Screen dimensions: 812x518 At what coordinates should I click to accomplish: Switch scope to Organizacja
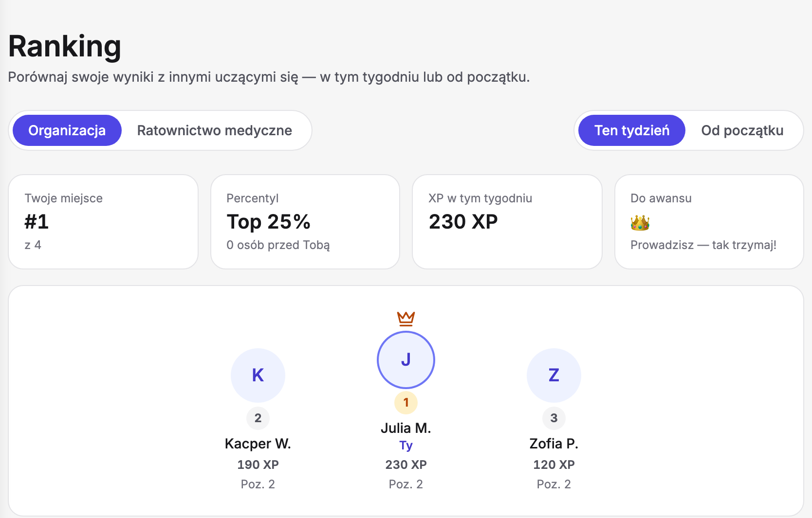coord(67,130)
